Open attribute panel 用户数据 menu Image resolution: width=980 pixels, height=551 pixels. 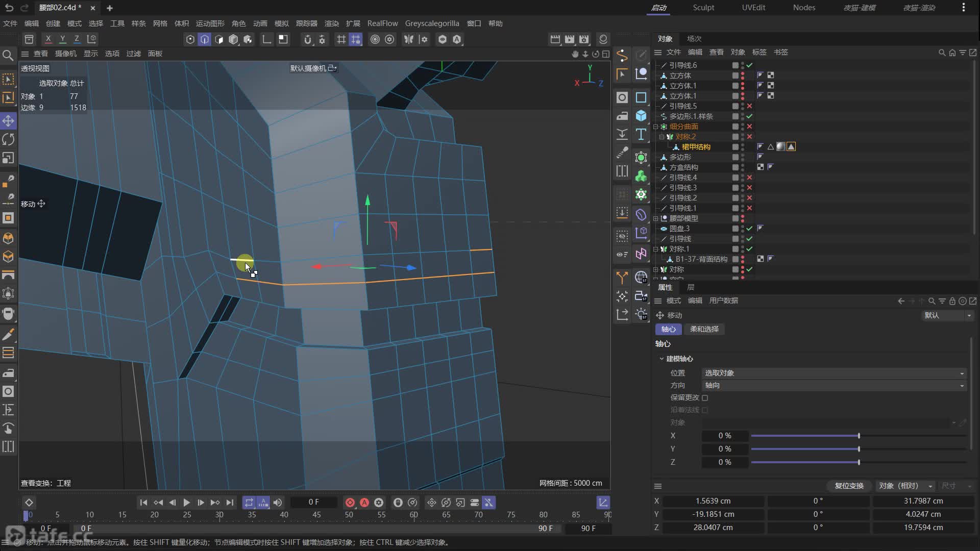pos(724,300)
